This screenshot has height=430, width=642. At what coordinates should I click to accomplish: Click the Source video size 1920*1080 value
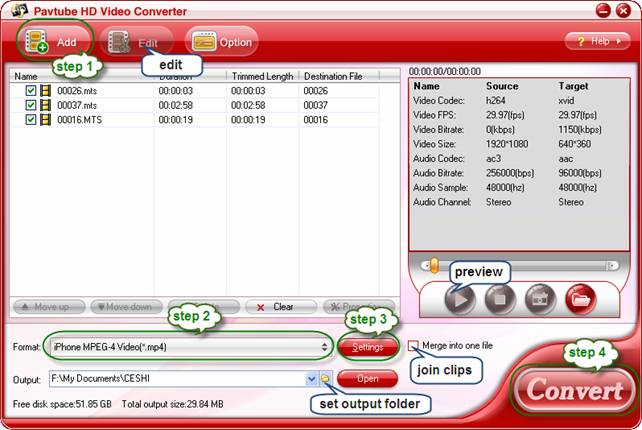[507, 144]
